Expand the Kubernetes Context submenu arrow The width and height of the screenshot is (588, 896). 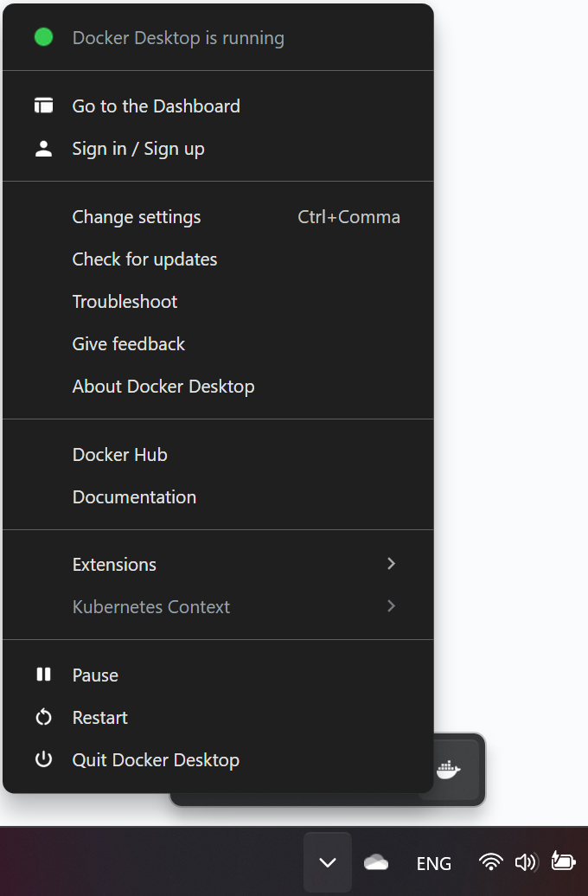(x=392, y=606)
